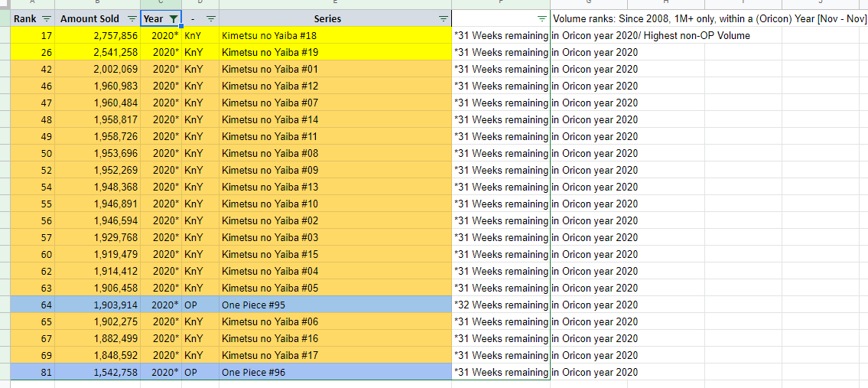Image resolution: width=868 pixels, height=388 pixels.
Task: Select cell Kimetsu no Yaiba #12
Action: [335, 86]
